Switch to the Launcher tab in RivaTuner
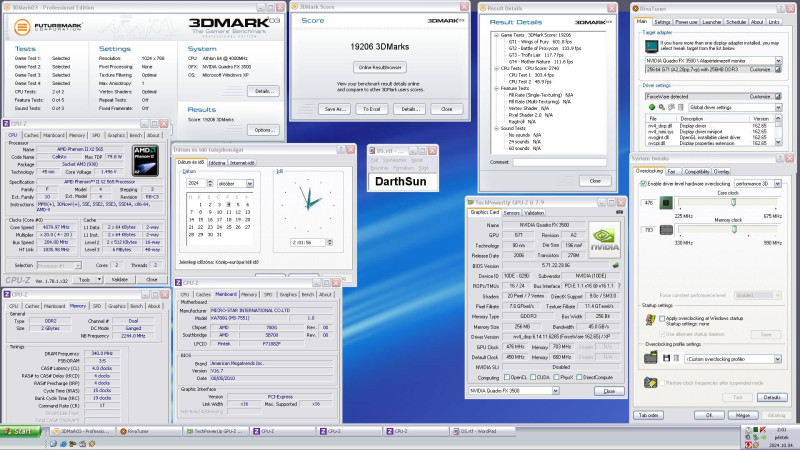Image resolution: width=800 pixels, height=450 pixels. pyautogui.click(x=711, y=22)
